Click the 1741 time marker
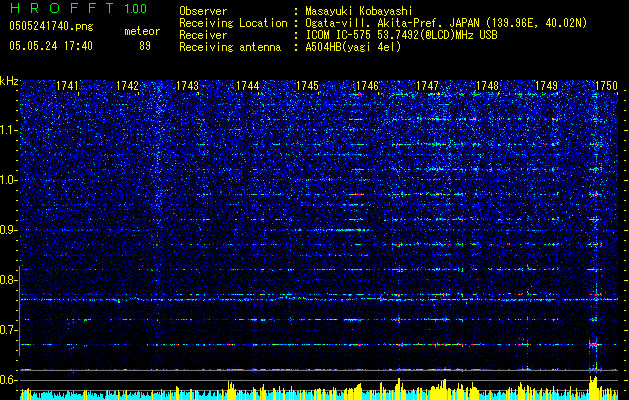The image size is (629, 400). click(67, 86)
